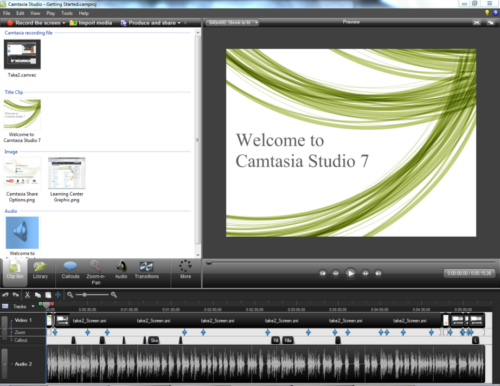The image size is (500, 386).
Task: Toggle the preview full screen icon
Action: (477, 22)
